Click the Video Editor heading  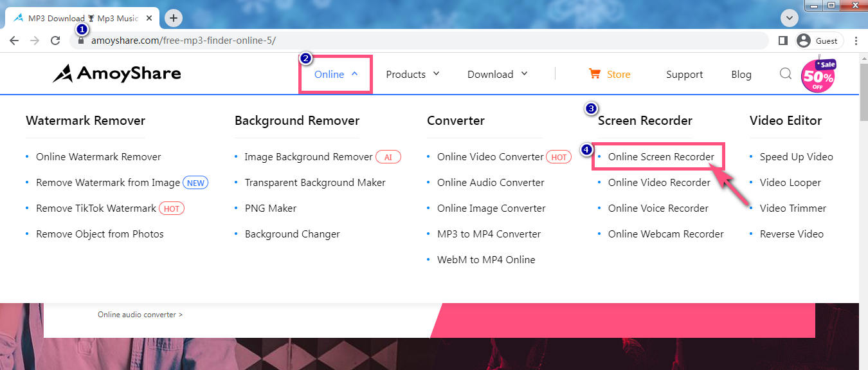786,120
